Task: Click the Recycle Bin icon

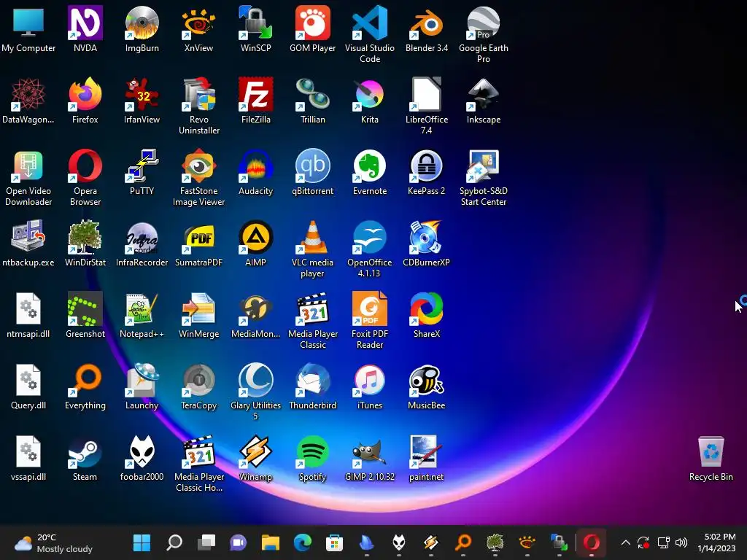Action: click(711, 451)
